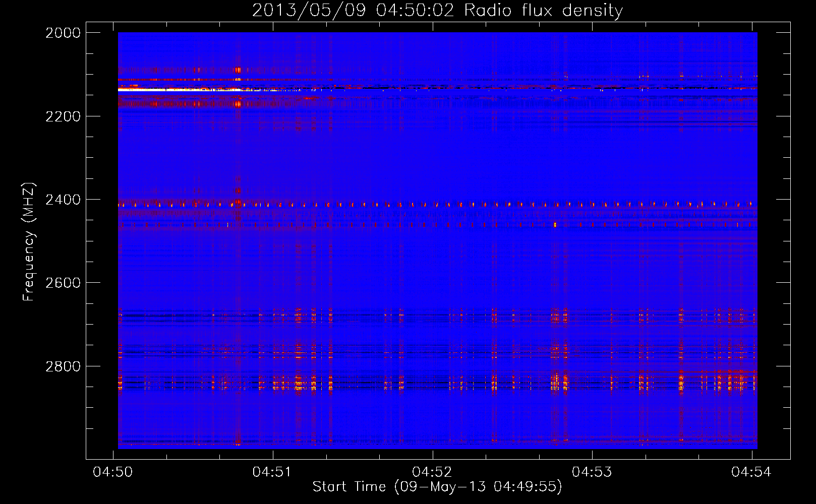This screenshot has height=504, width=816.
Task: Click the 04:51 time tick label
Action: point(272,472)
